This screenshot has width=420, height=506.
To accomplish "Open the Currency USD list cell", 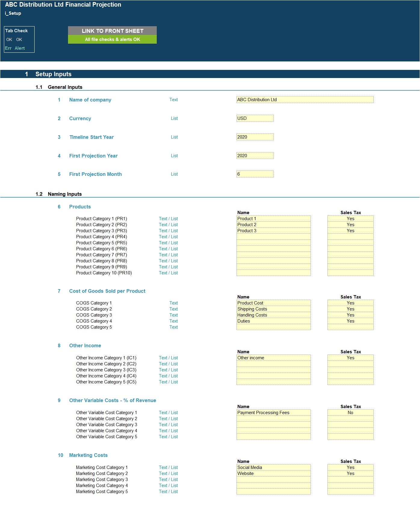I will point(255,118).
